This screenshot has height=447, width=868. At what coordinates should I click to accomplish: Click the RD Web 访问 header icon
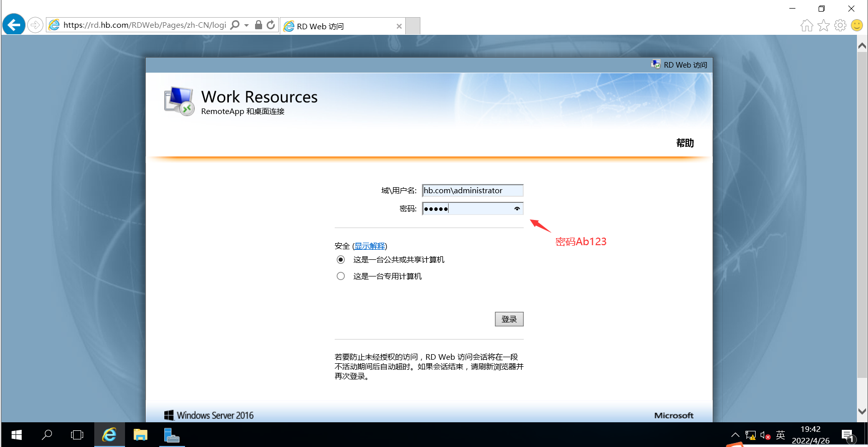point(656,65)
